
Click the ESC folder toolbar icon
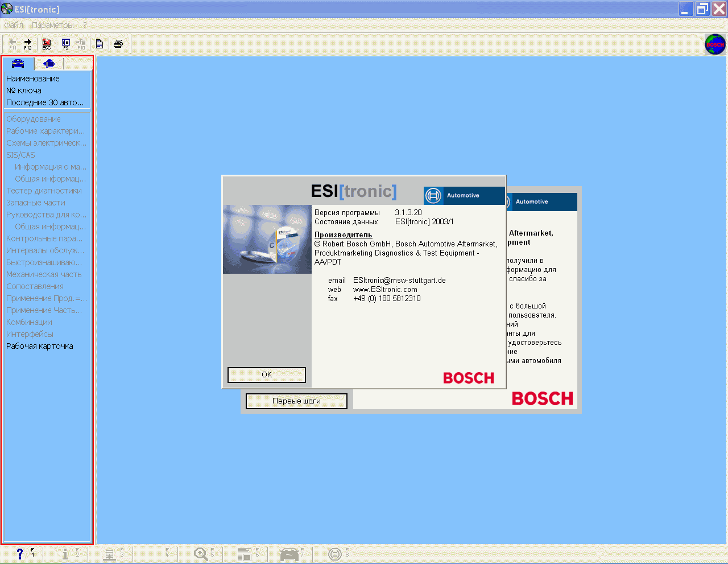point(47,43)
